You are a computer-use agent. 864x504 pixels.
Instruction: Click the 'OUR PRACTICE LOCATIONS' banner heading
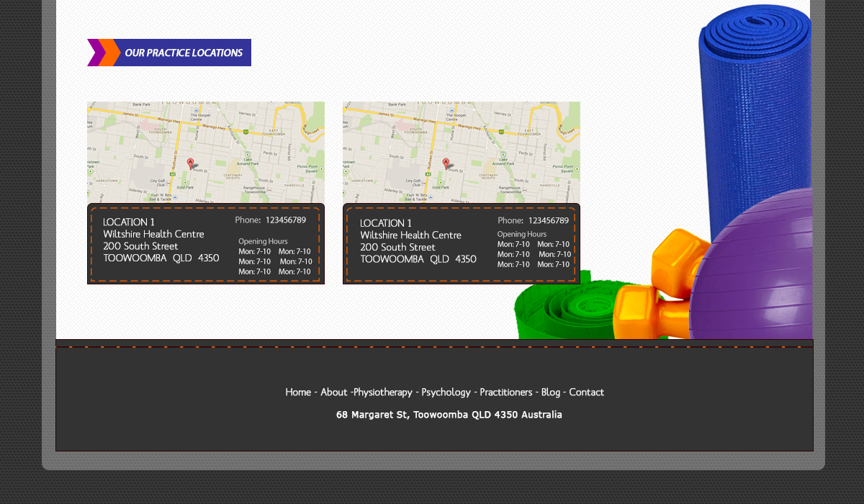click(x=184, y=52)
